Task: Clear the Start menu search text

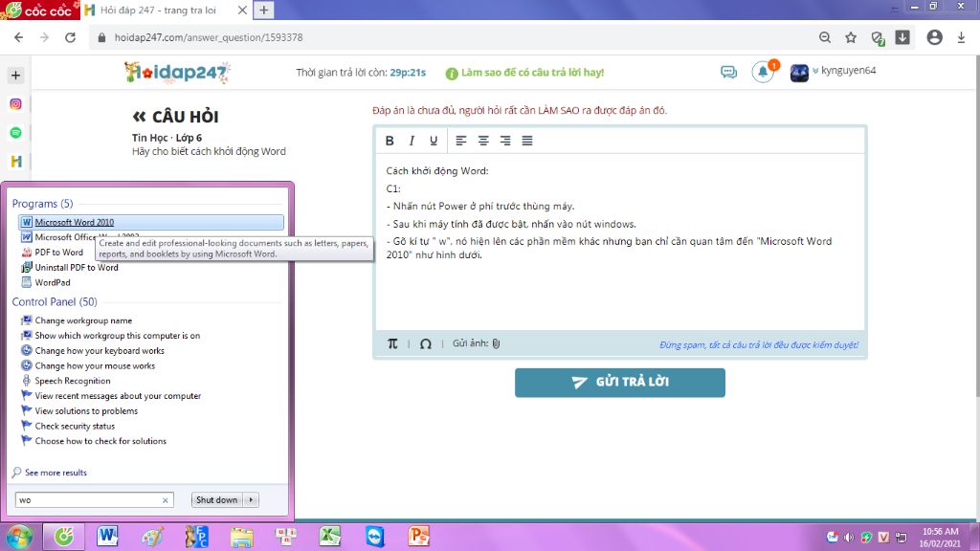Action: click(165, 500)
